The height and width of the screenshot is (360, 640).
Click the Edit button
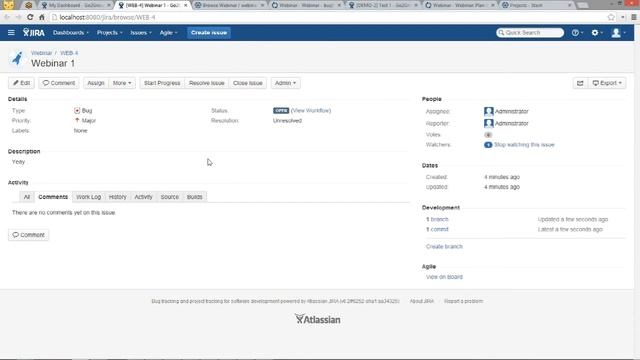click(x=22, y=83)
